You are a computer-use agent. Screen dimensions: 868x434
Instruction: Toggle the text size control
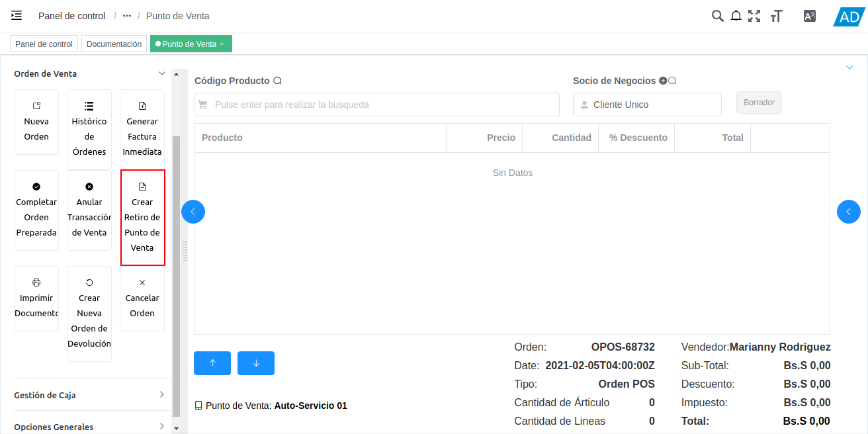click(x=776, y=15)
